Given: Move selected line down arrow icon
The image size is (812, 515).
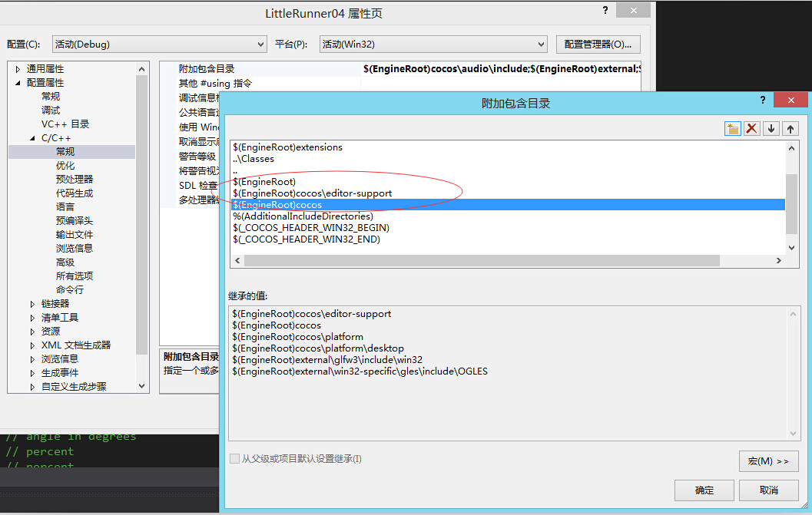Looking at the screenshot, I should pyautogui.click(x=771, y=129).
